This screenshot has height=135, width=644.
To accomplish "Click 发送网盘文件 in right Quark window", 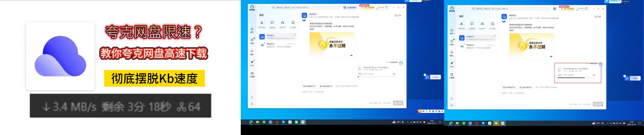I will (525, 87).
